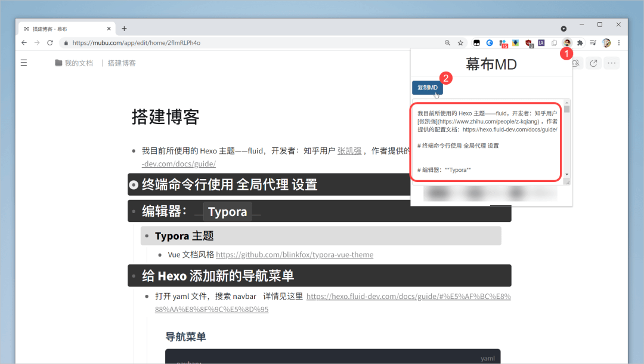Viewport: 644px width, 364px height.
Task: Open the zoom magnifier in address bar
Action: (447, 43)
